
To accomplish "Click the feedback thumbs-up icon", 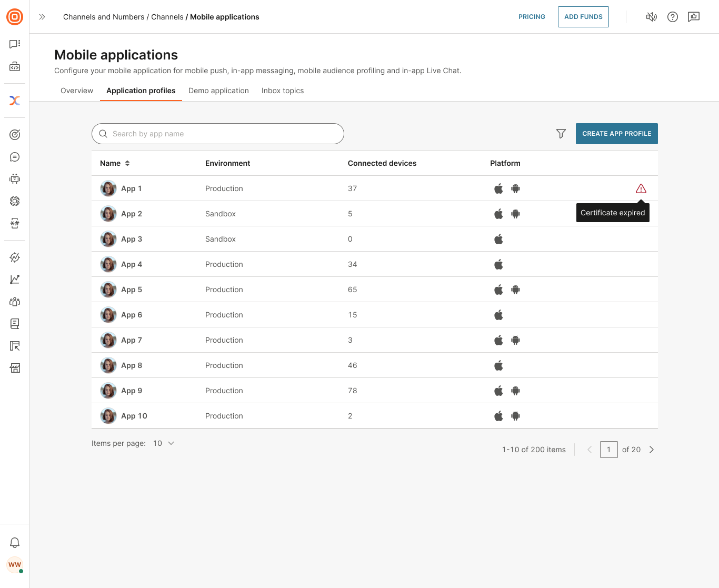I will [693, 17].
